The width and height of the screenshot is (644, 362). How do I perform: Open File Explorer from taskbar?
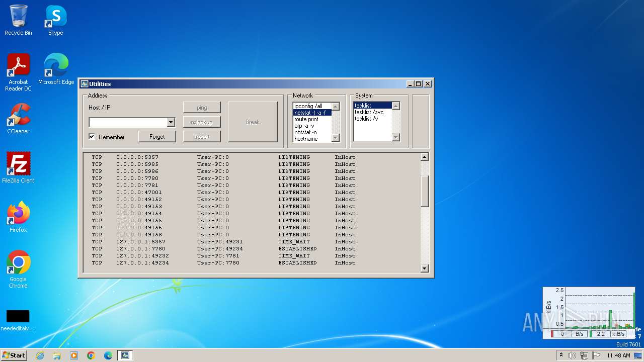[x=57, y=355]
